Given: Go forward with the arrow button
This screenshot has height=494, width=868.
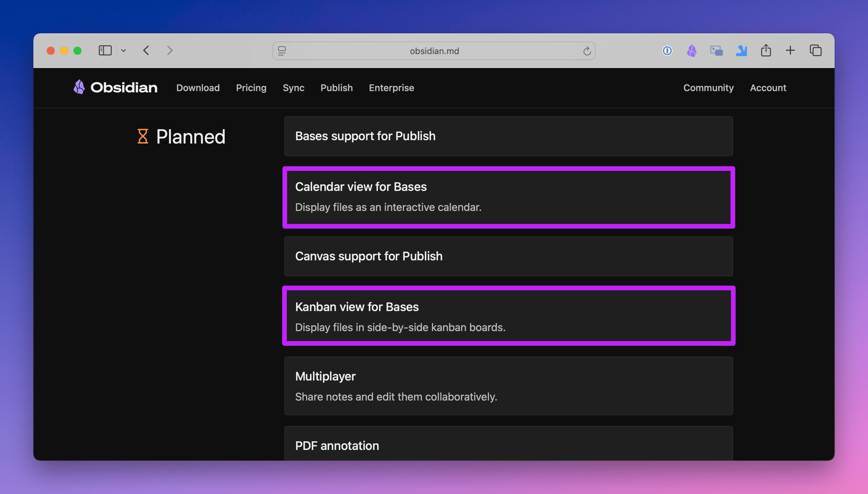Looking at the screenshot, I should pyautogui.click(x=170, y=50).
